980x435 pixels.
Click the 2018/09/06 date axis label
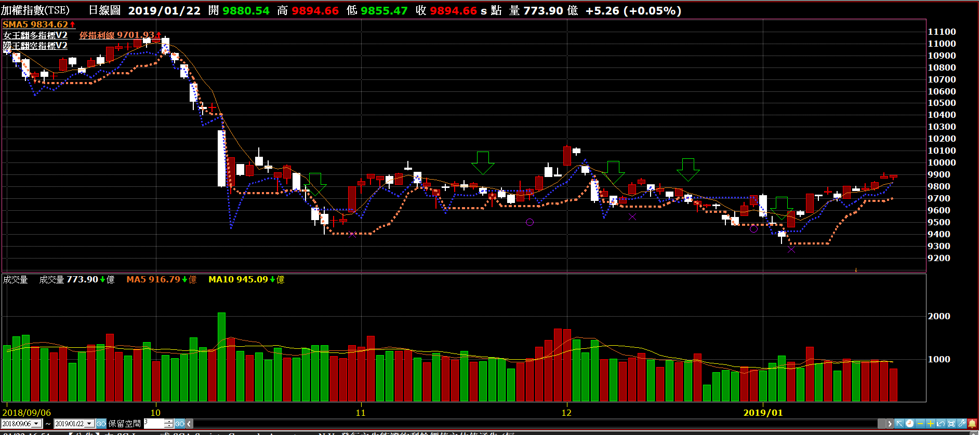[27, 413]
